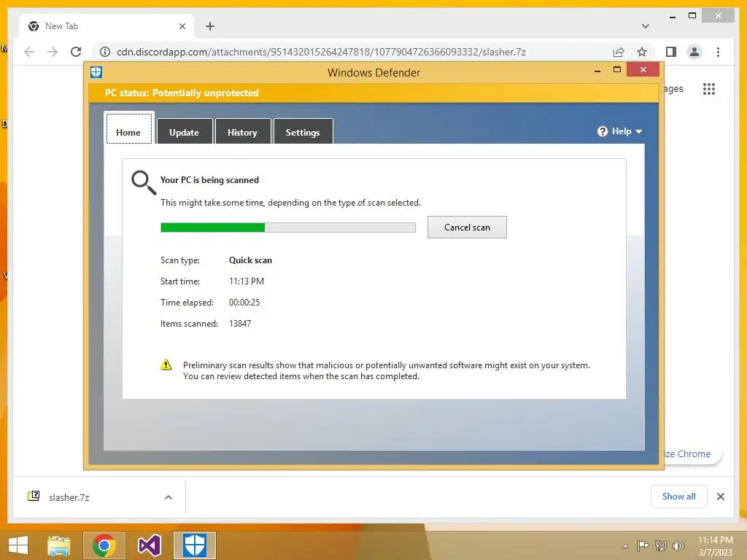Close the Chrome downloads bar
Screen dimensions: 747x560
(x=720, y=497)
